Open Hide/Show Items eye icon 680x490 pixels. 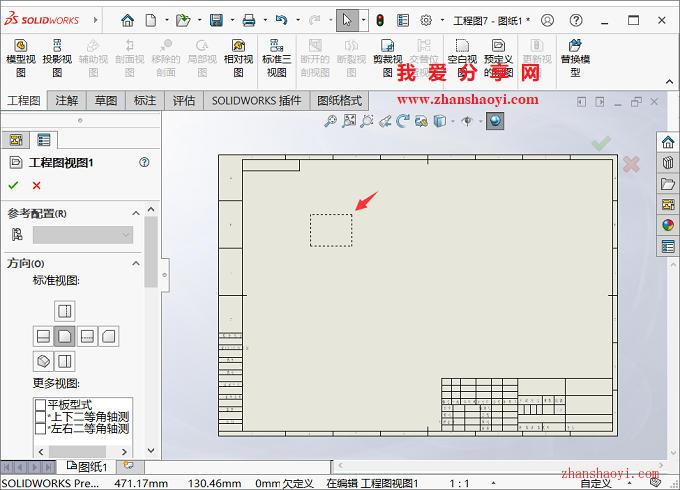(467, 121)
